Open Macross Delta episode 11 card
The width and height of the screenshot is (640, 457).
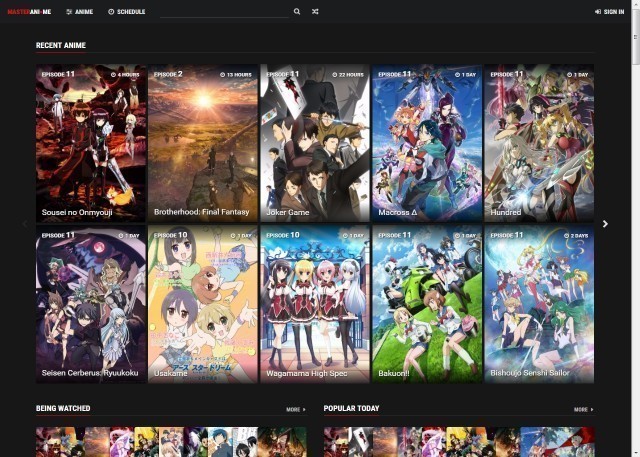(427, 143)
